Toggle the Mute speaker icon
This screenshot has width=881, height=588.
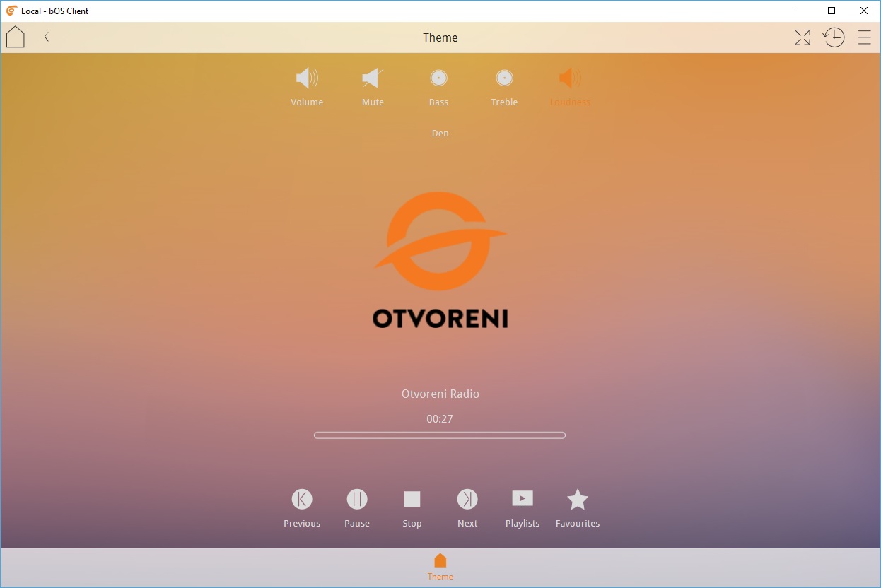pyautogui.click(x=373, y=78)
